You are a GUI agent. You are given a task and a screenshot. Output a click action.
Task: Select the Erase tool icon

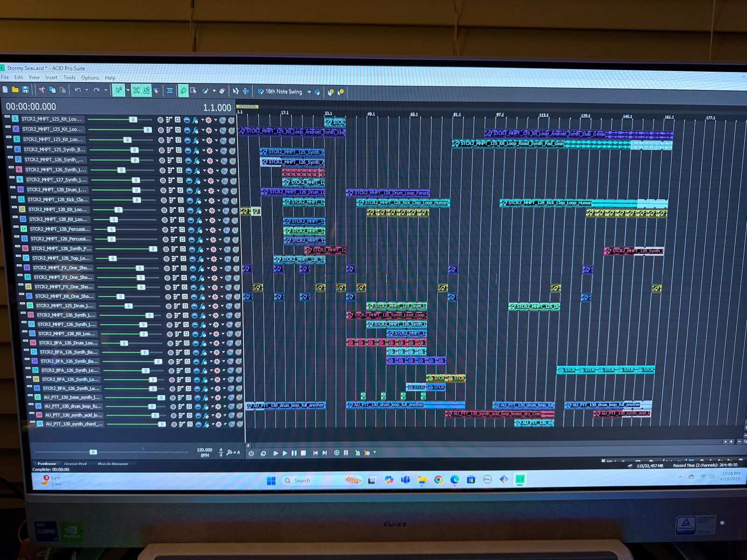pos(223,91)
